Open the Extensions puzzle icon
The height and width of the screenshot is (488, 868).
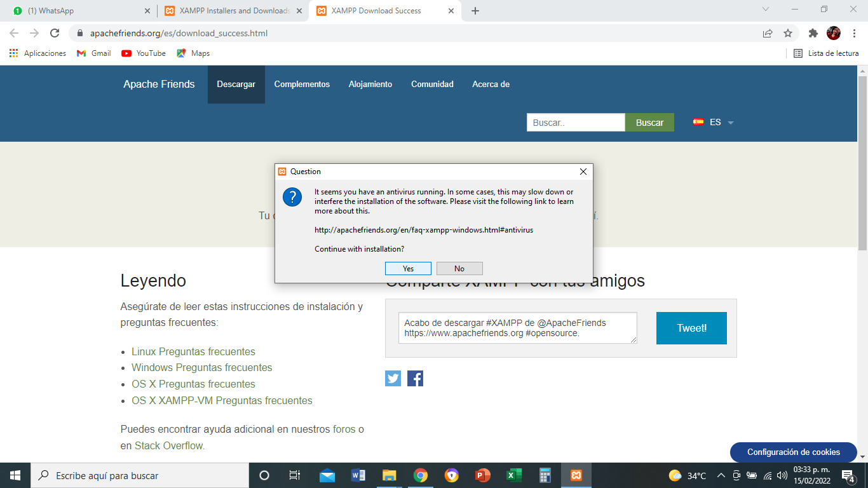[x=813, y=33]
